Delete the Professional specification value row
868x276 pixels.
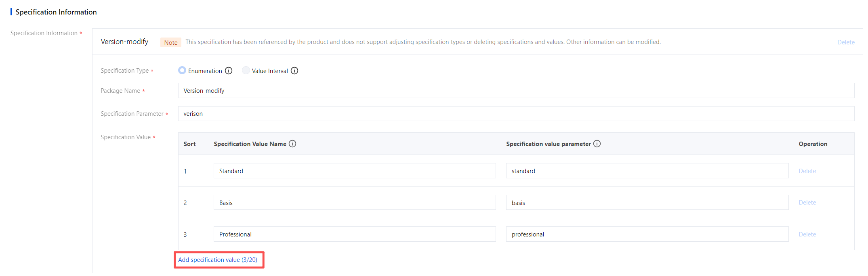point(807,234)
